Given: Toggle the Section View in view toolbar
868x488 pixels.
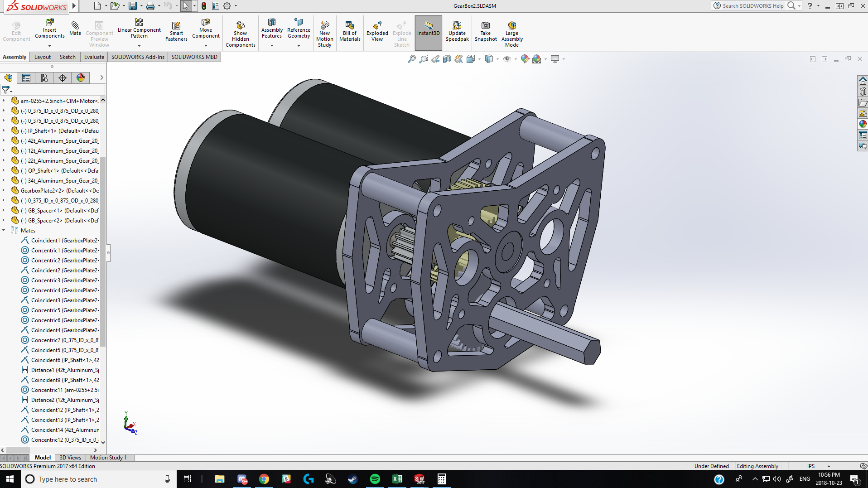Looking at the screenshot, I should [x=447, y=59].
